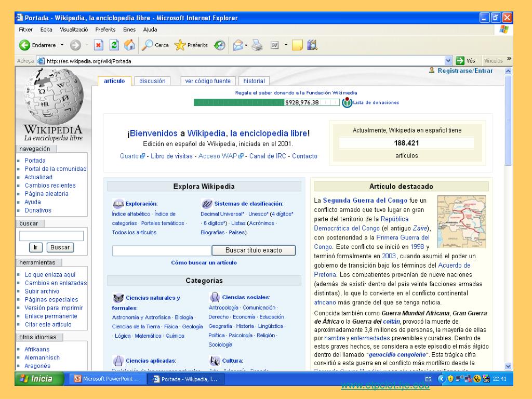
Task: Click the page scrollbar down arrow
Action: point(508,366)
